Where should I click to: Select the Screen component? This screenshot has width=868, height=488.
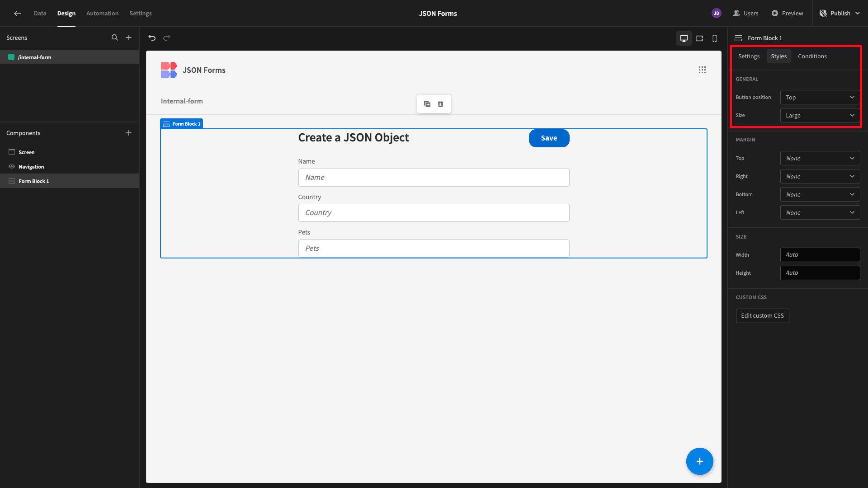coord(70,152)
